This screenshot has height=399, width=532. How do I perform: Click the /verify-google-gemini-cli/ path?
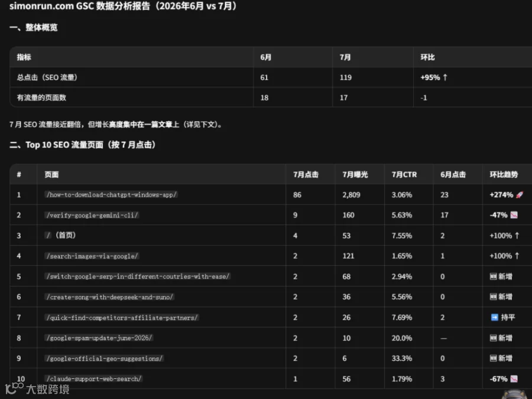[92, 215]
